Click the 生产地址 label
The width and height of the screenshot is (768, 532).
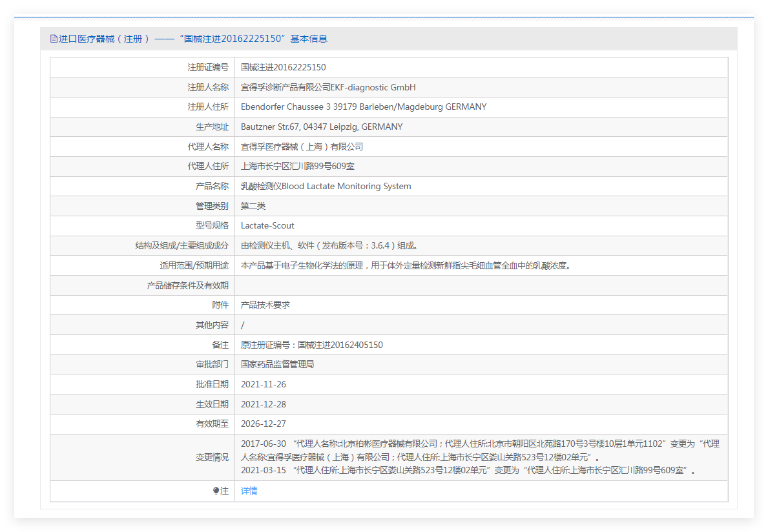point(212,127)
